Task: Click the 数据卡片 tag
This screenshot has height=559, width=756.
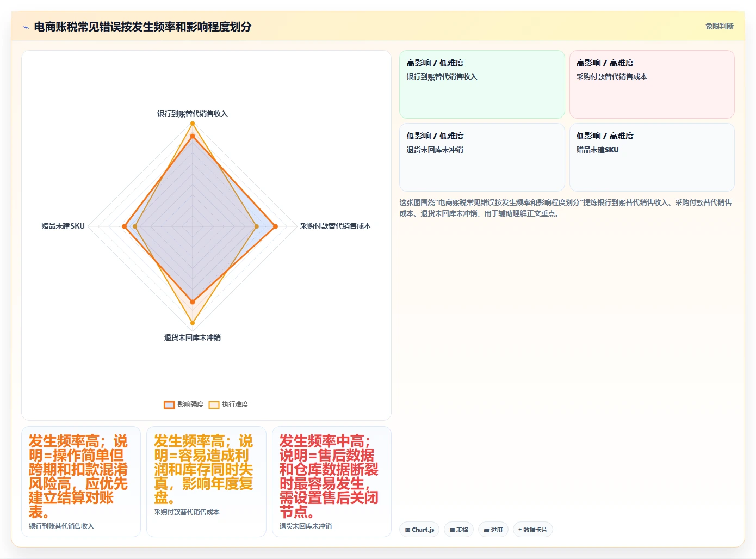Action: click(533, 530)
